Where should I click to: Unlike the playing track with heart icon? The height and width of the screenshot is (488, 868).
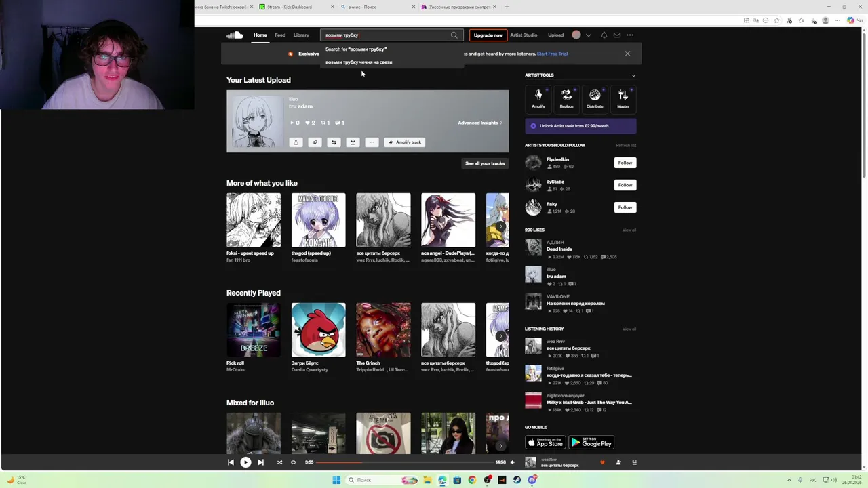(602, 462)
